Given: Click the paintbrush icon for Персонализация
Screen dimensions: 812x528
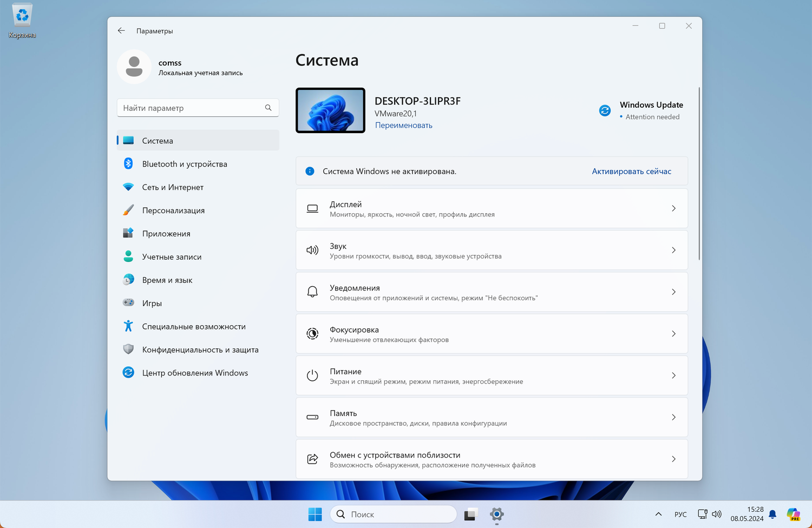Looking at the screenshot, I should coord(128,210).
